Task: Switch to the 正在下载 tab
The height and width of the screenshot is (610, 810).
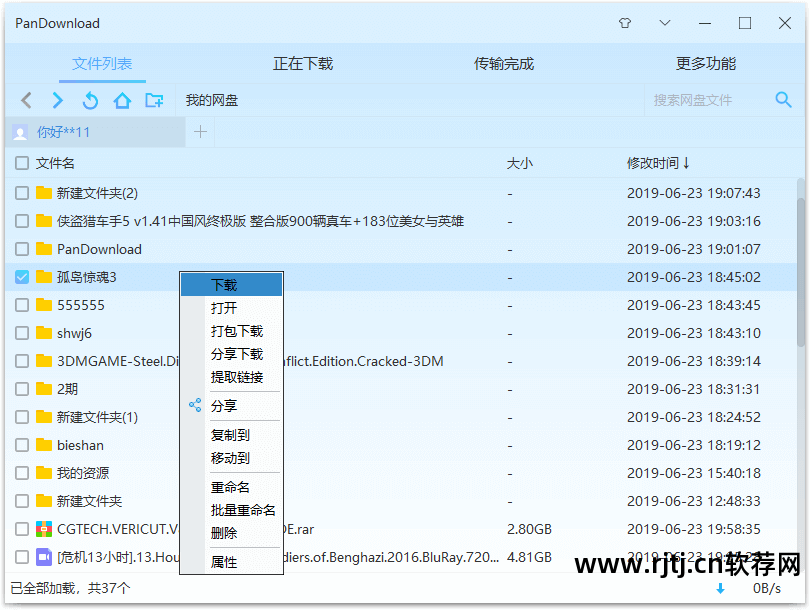Action: tap(303, 64)
